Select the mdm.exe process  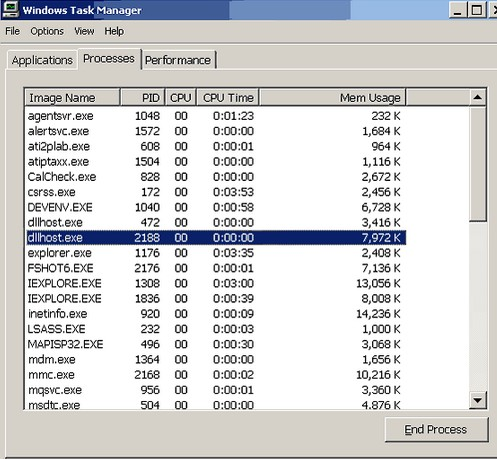pyautogui.click(x=216, y=360)
